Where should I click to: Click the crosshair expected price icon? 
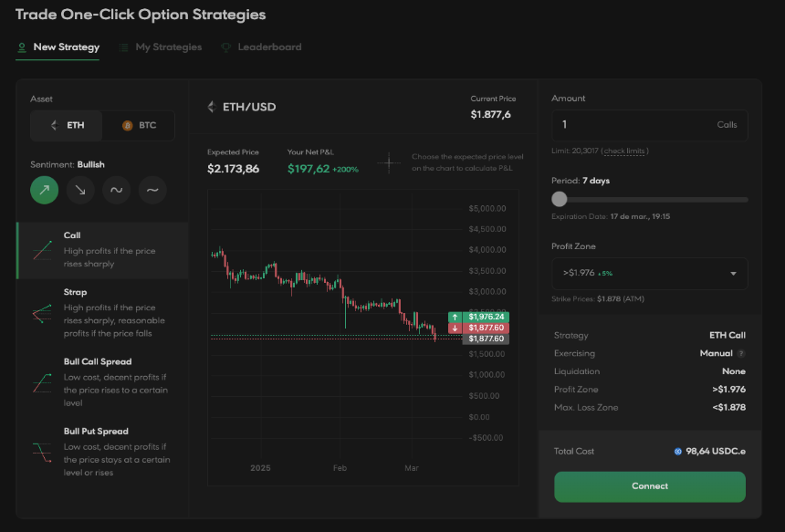point(389,162)
